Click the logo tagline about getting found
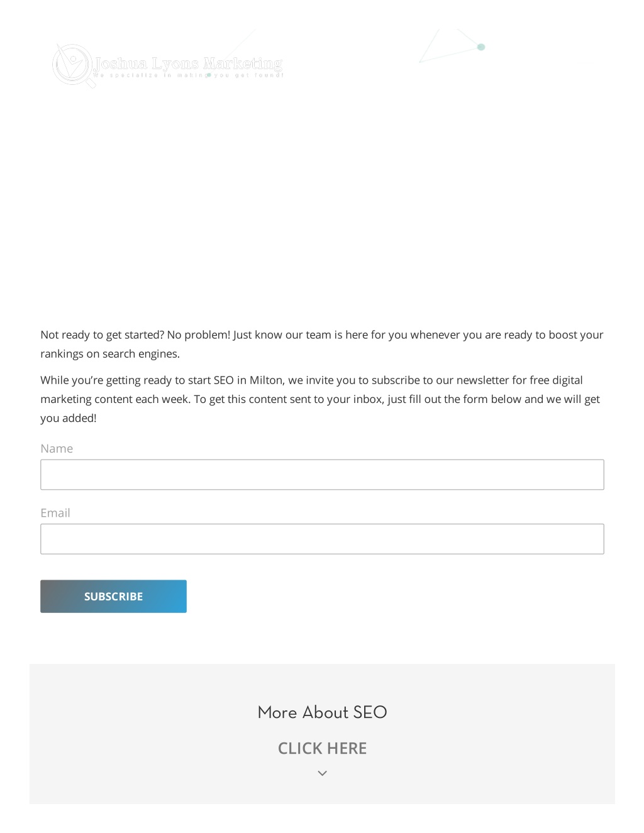644x833 pixels. coord(189,75)
